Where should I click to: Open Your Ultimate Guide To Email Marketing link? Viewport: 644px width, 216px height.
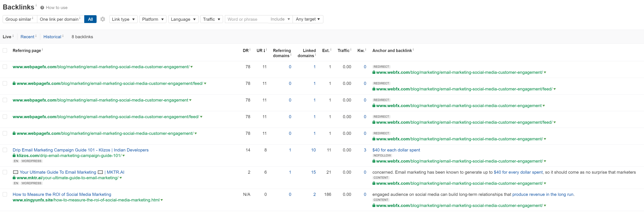pos(72,172)
